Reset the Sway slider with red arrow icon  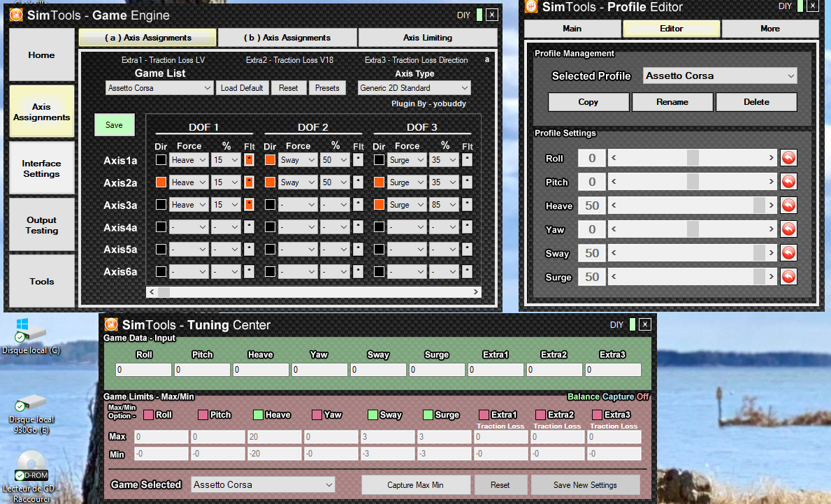pos(788,253)
